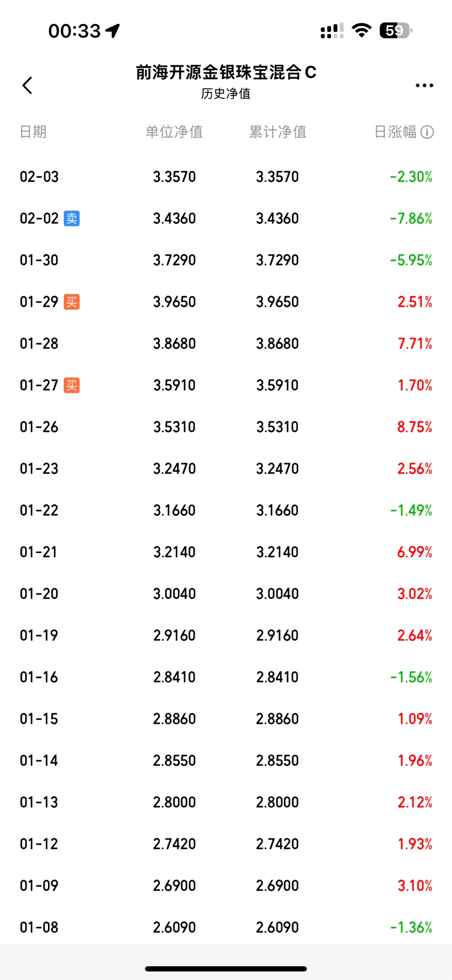This screenshot has width=452, height=980.
Task: Tap the 01-08 date entry
Action: [x=39, y=927]
